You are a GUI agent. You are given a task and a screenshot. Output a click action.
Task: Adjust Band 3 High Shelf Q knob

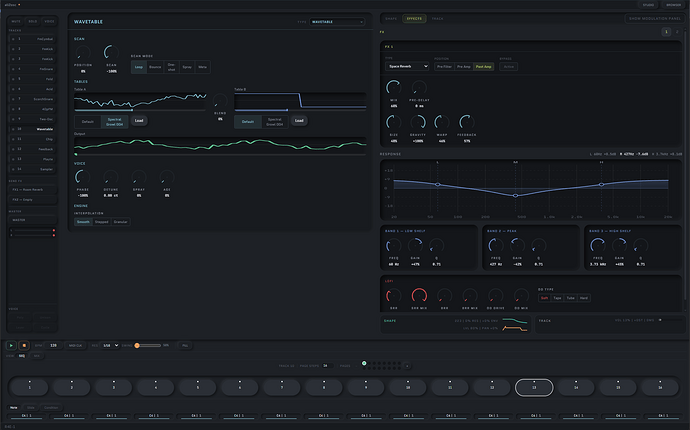(x=640, y=246)
